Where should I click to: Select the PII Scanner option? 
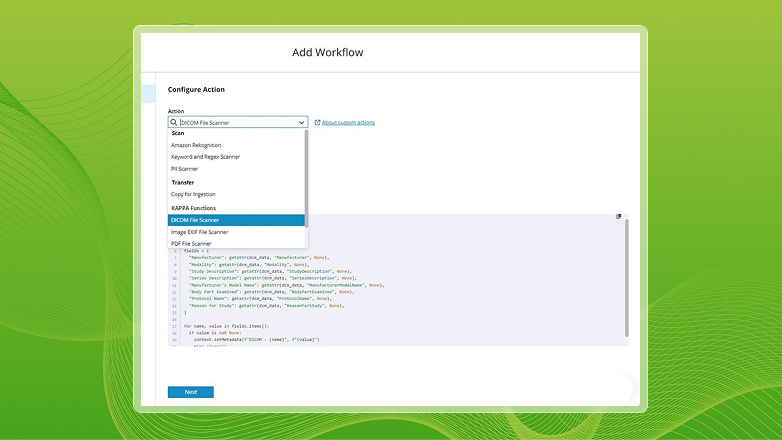(236, 169)
